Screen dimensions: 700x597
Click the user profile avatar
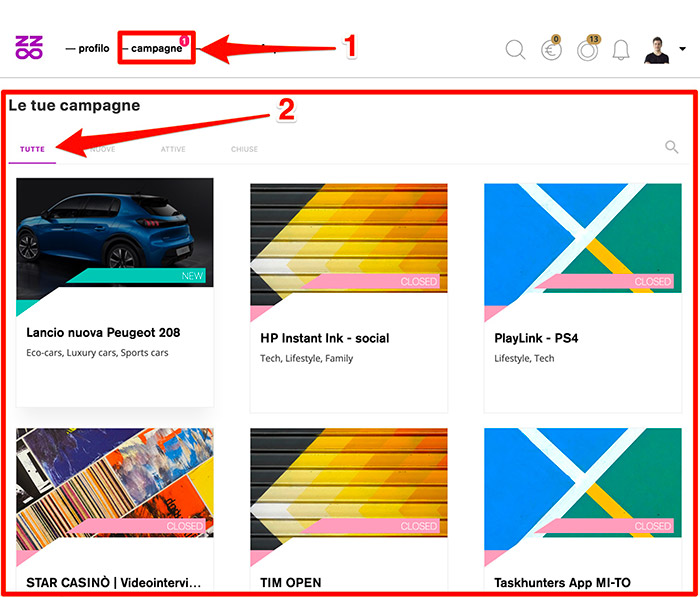656,50
